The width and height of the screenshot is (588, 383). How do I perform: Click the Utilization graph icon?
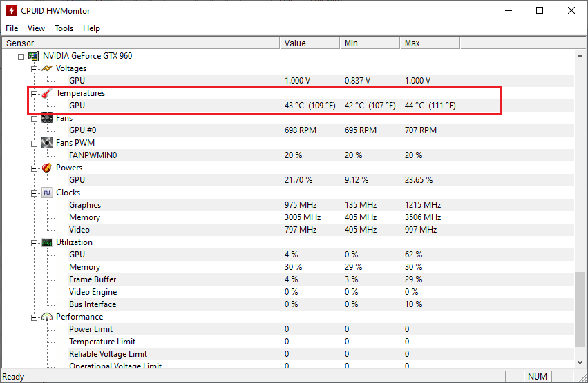point(47,243)
